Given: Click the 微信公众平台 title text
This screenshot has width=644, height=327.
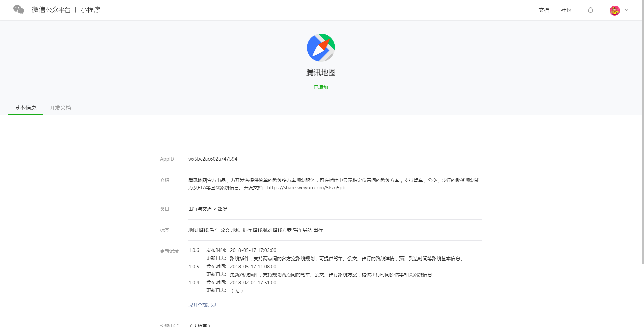Looking at the screenshot, I should [x=51, y=10].
